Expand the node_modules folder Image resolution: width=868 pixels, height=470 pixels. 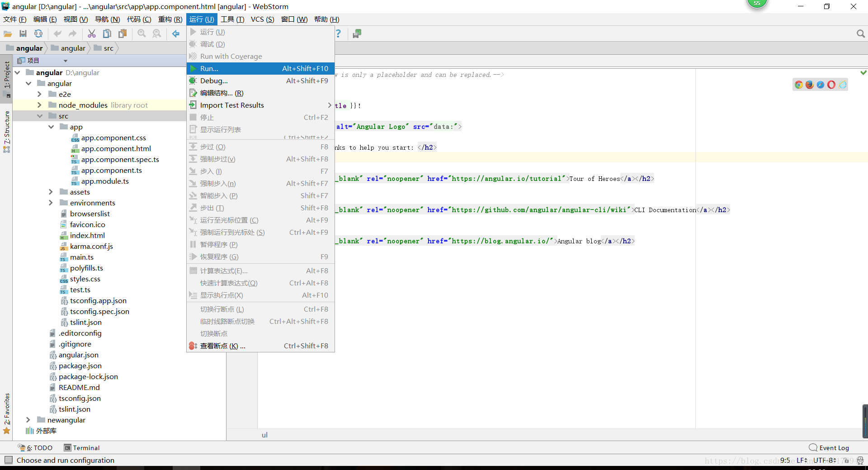coord(39,105)
